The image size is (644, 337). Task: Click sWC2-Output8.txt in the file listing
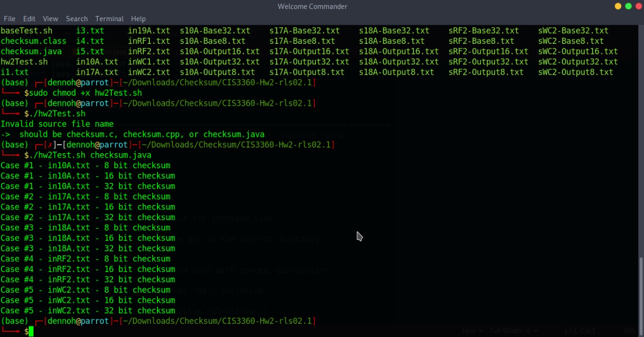click(x=575, y=73)
